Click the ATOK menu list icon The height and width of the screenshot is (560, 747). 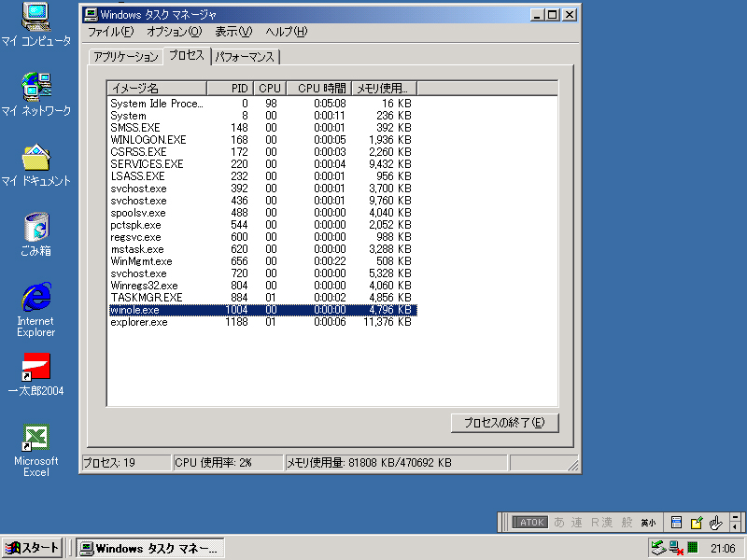677,523
